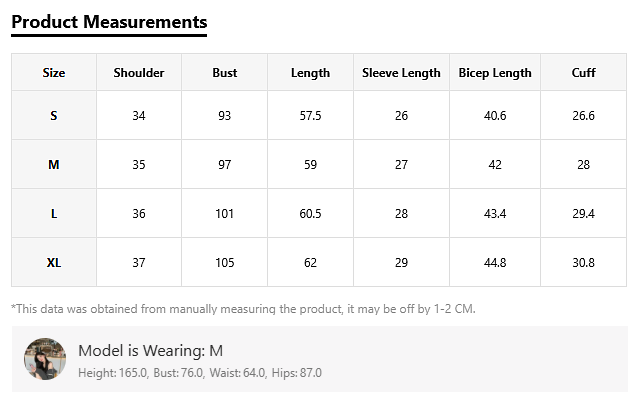Select the Product Measurements heading

(109, 22)
